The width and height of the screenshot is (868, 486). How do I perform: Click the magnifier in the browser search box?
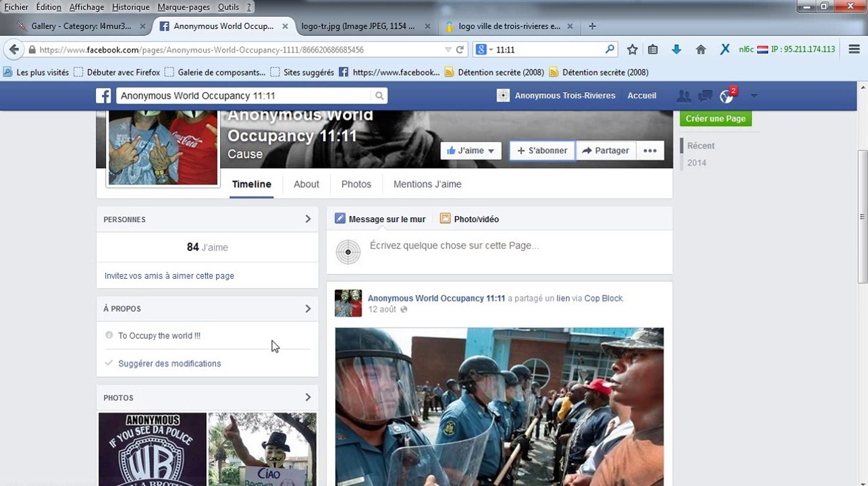(x=609, y=49)
